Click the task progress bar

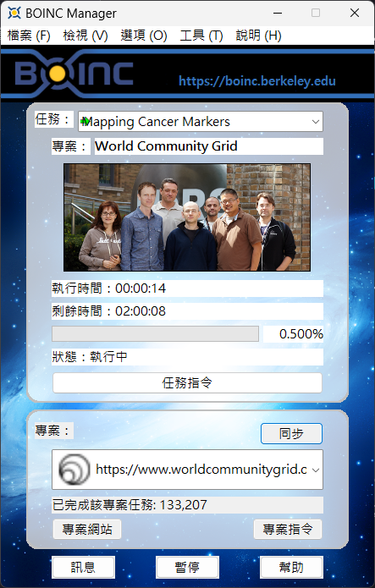tap(156, 333)
